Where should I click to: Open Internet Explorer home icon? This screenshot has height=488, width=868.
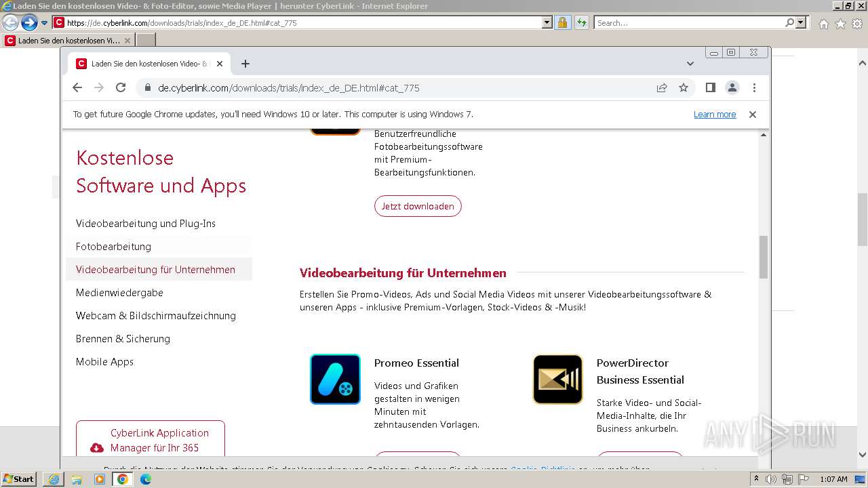[823, 24]
